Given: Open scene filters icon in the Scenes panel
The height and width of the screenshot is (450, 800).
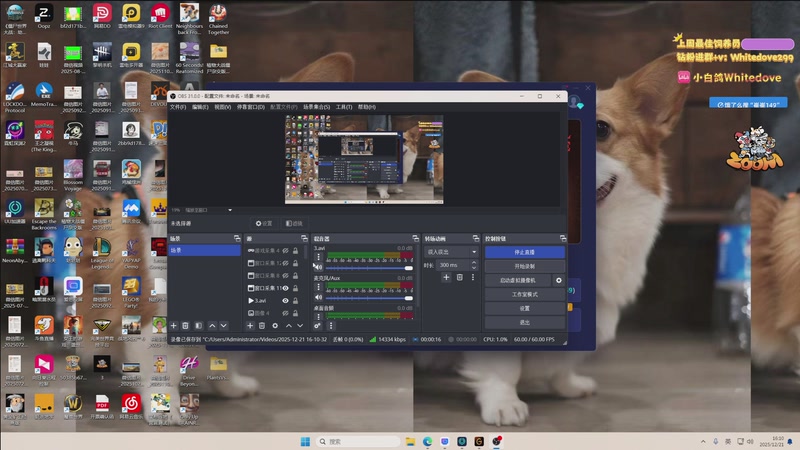Looking at the screenshot, I should pos(198,326).
